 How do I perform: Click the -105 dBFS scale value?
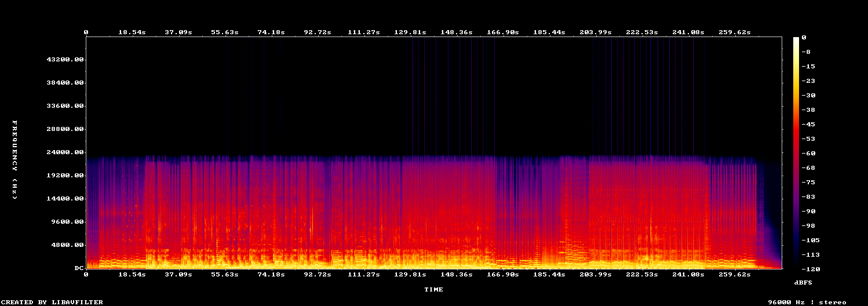pyautogui.click(x=812, y=241)
